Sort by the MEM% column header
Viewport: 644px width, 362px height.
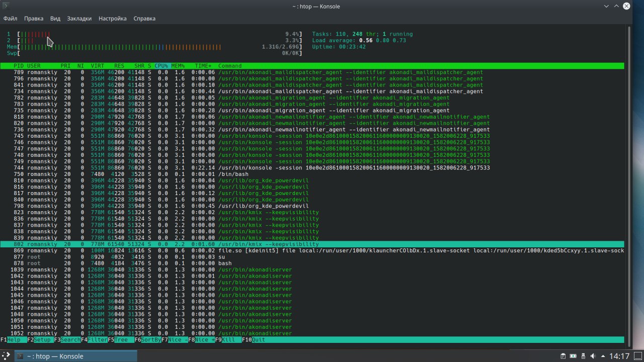point(178,66)
